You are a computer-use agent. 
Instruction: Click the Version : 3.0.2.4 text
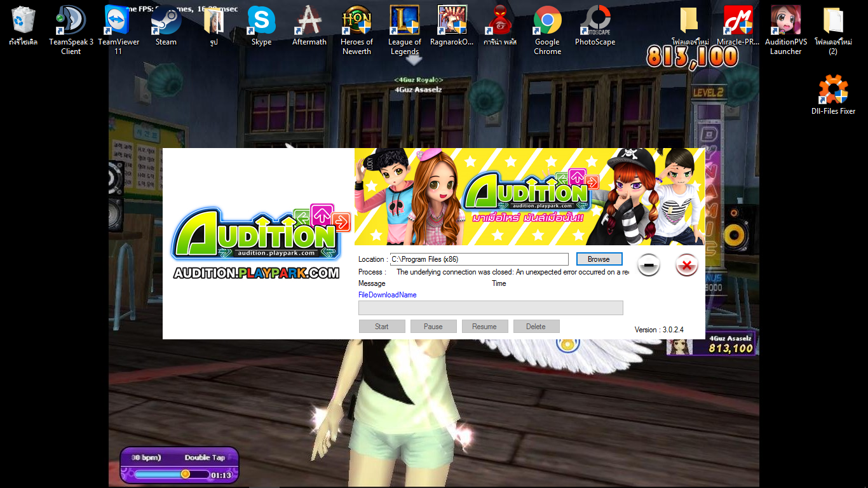coord(659,330)
